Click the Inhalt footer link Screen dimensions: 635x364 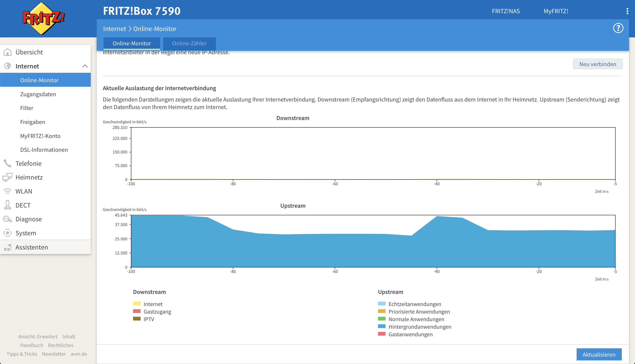[x=69, y=336]
